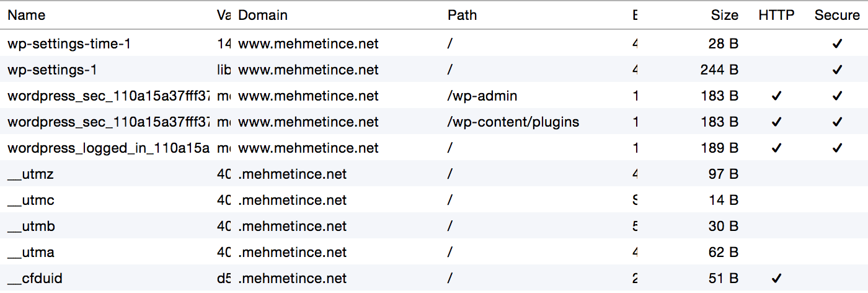The width and height of the screenshot is (868, 293).
Task: Select the wp-settings-1 cookie name
Action: (x=52, y=70)
